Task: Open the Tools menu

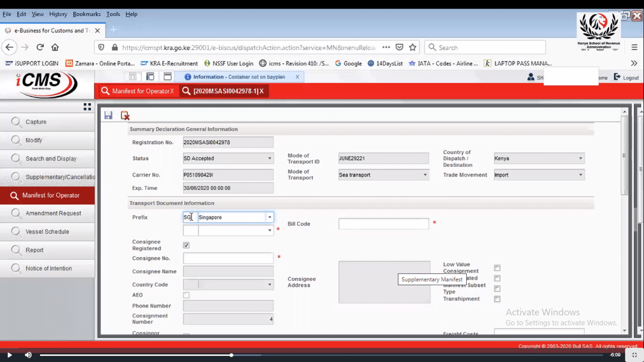Action: 113,14
